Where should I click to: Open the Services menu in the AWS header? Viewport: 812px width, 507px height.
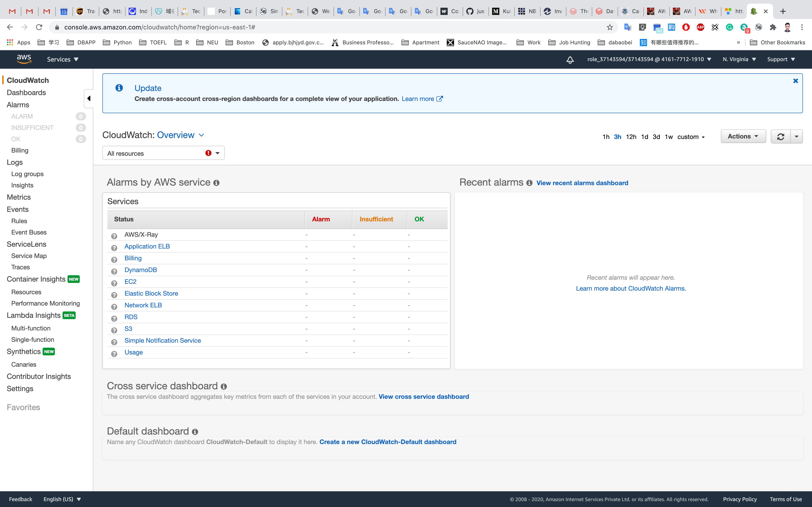[x=62, y=59]
